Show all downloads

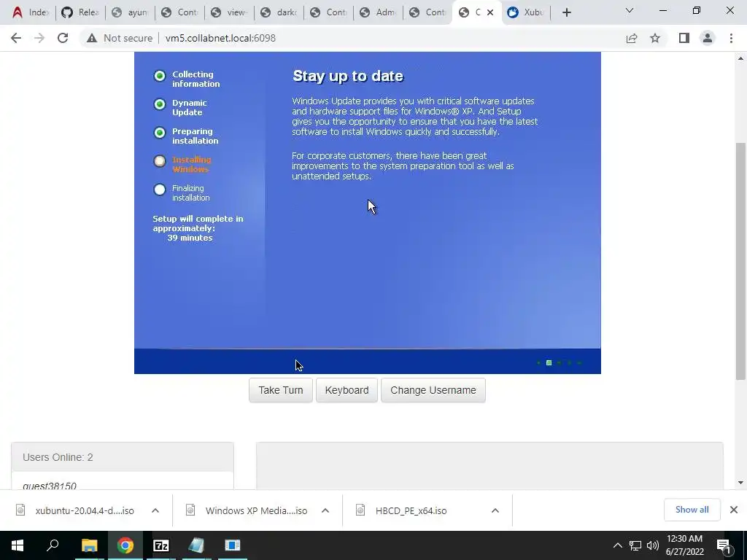point(692,510)
